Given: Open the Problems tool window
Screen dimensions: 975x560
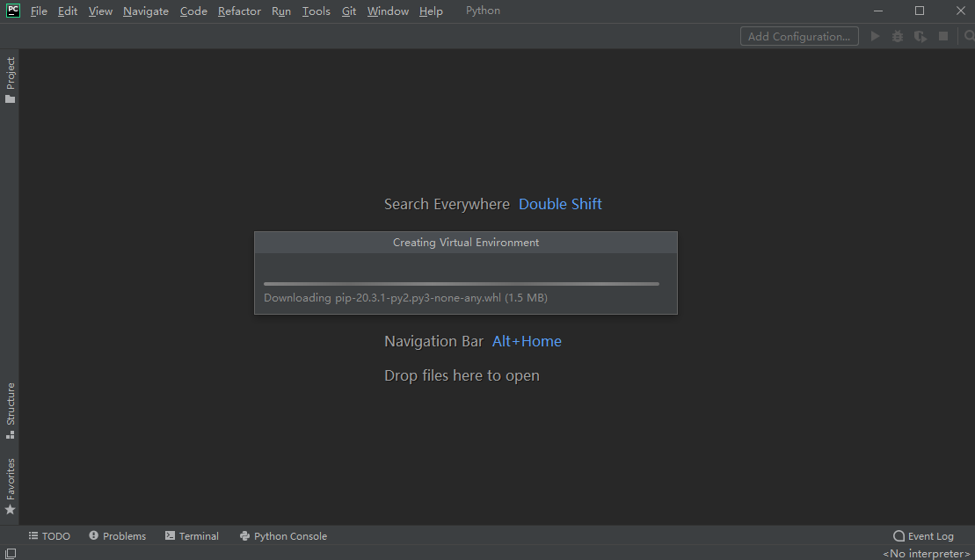Looking at the screenshot, I should pos(117,535).
